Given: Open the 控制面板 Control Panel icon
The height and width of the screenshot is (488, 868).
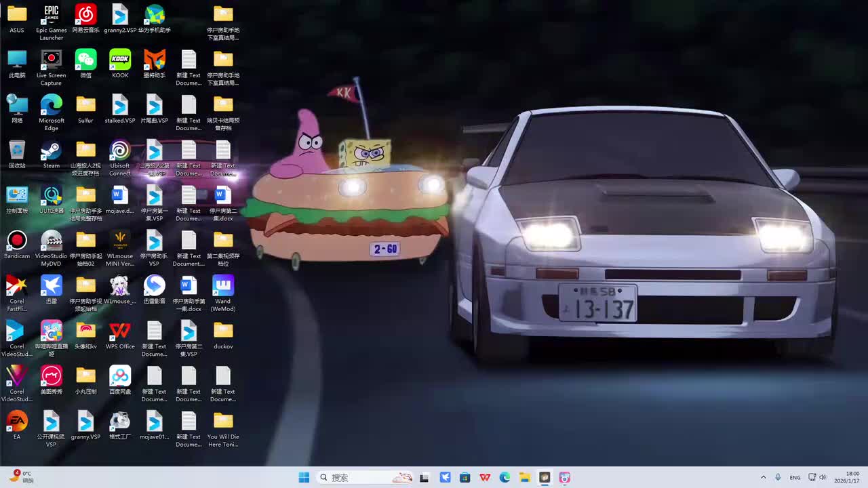Looking at the screenshot, I should (x=17, y=200).
